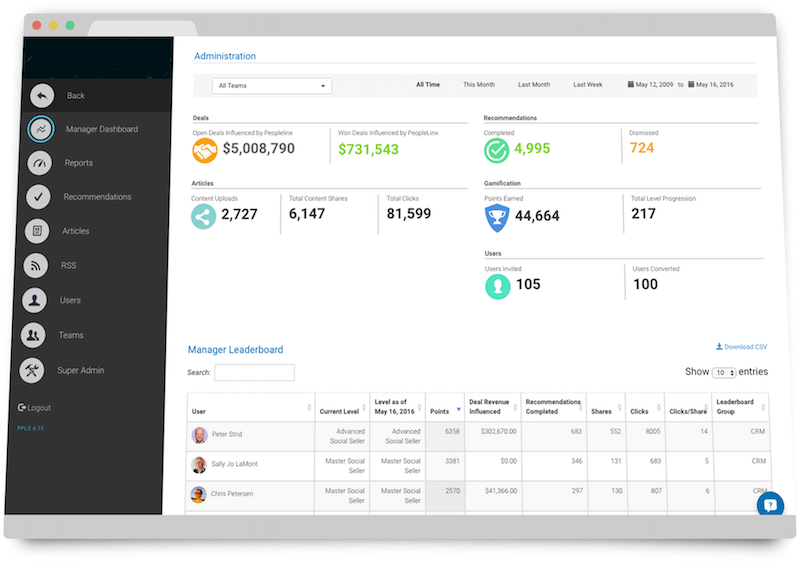Click the May 16, 2016 end date

pyautogui.click(x=715, y=85)
